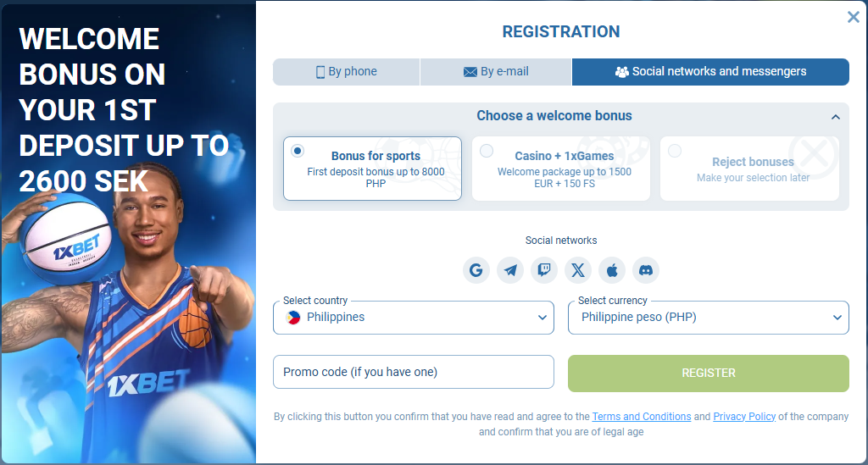Select the X (Twitter) icon
The width and height of the screenshot is (868, 465).
pos(578,270)
